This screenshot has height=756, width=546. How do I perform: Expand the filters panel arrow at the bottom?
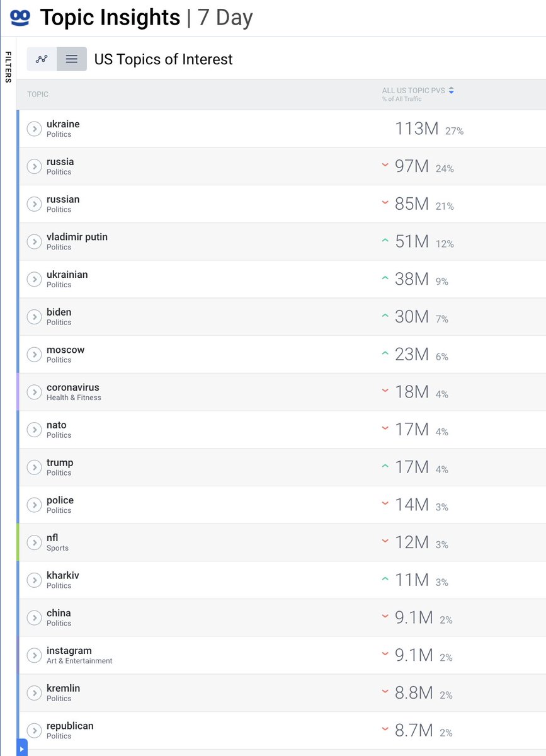[22, 748]
